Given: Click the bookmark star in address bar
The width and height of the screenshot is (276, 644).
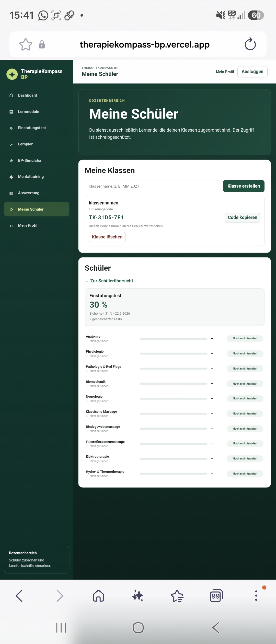Looking at the screenshot, I should (x=26, y=44).
